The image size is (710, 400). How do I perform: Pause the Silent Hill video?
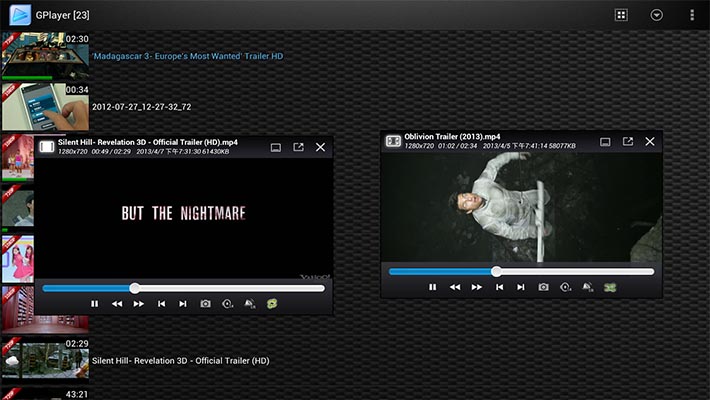coord(95,304)
